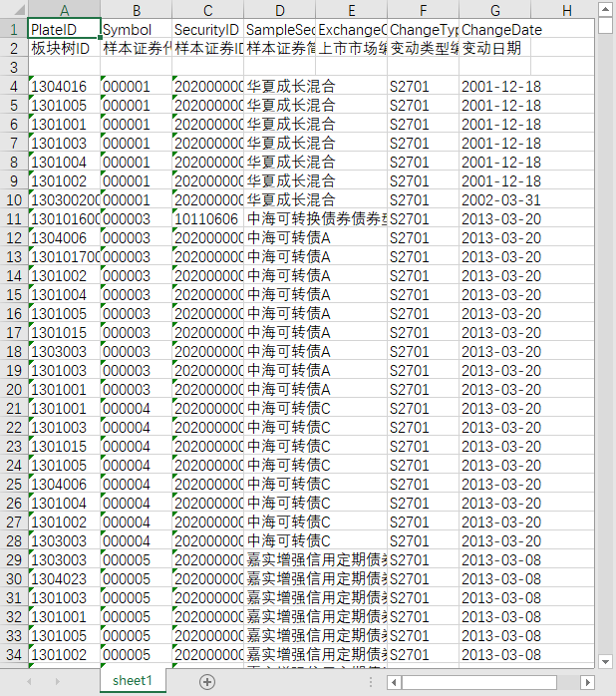Select the row 3 header
Image resolution: width=616 pixels, height=696 pixels.
click(14, 67)
